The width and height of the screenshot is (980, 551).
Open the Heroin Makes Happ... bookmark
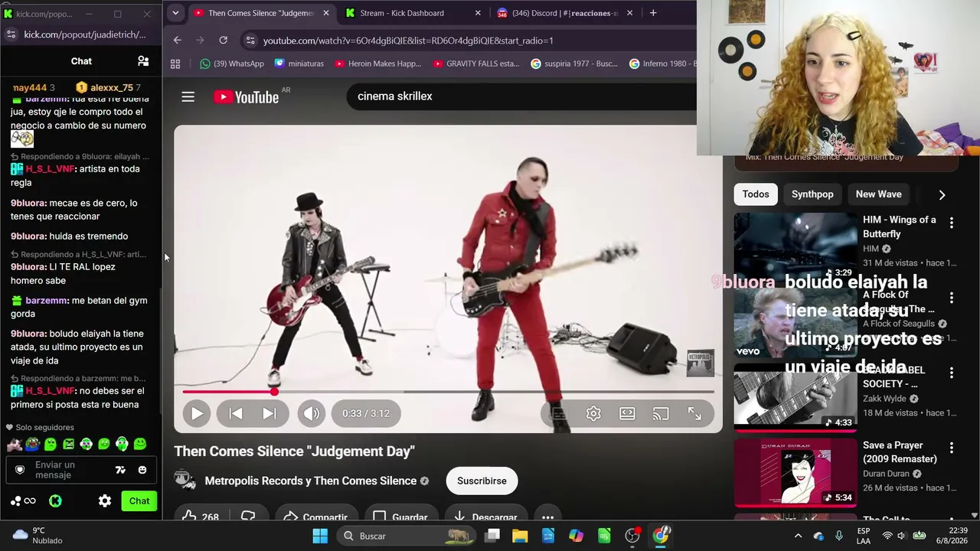point(378,64)
